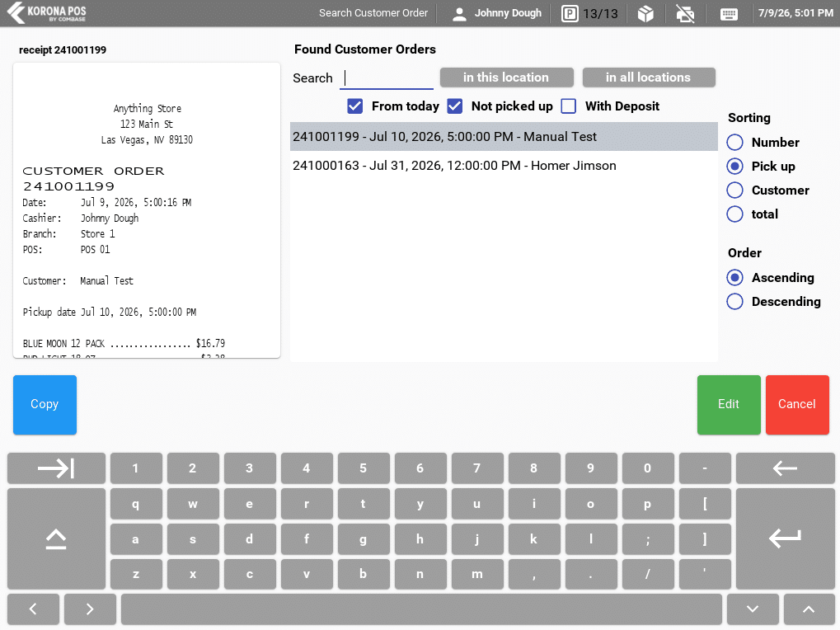Viewport: 840px width, 630px height.
Task: Tap the 5 key on keyboard
Action: point(364,468)
